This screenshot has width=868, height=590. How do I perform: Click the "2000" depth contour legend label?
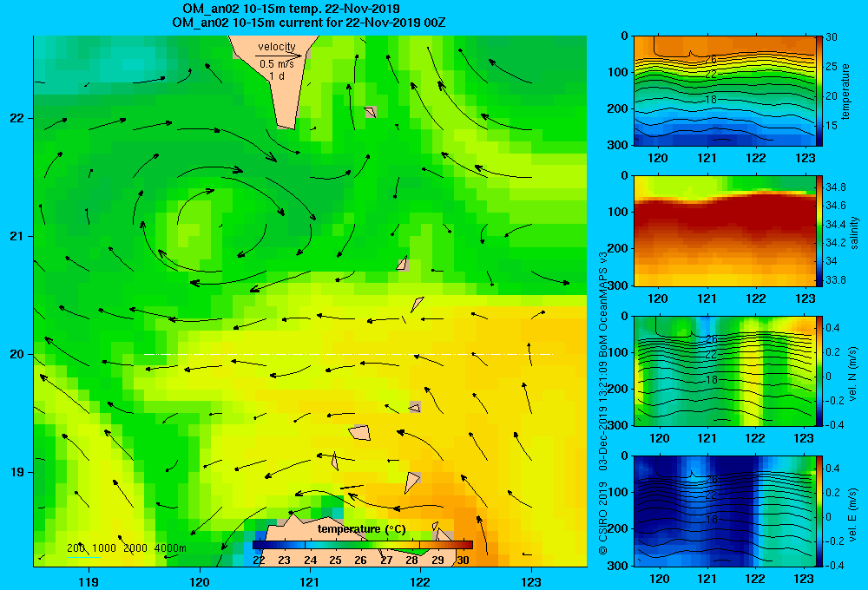tap(135, 548)
